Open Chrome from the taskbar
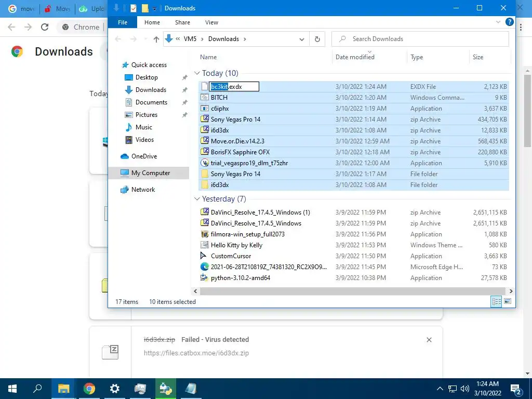532x399 pixels. [89, 389]
